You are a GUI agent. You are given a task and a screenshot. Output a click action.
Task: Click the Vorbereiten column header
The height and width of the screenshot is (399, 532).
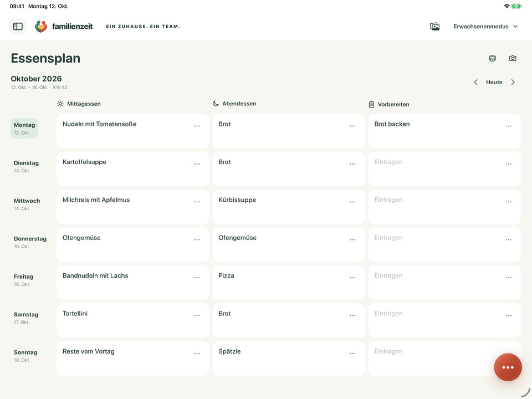pyautogui.click(x=389, y=104)
